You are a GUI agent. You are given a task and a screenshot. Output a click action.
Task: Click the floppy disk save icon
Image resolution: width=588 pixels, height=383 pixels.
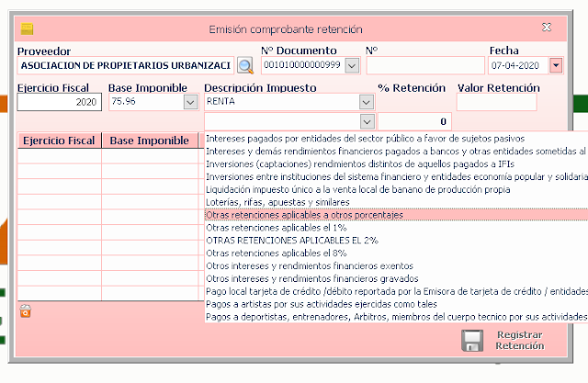[471, 341]
